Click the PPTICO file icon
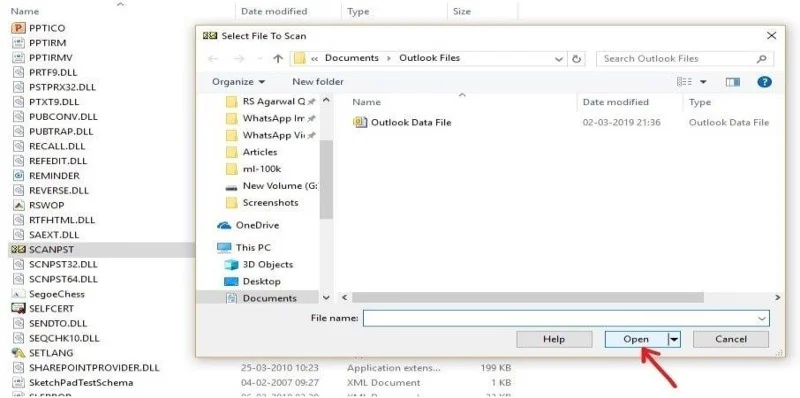 [18, 28]
